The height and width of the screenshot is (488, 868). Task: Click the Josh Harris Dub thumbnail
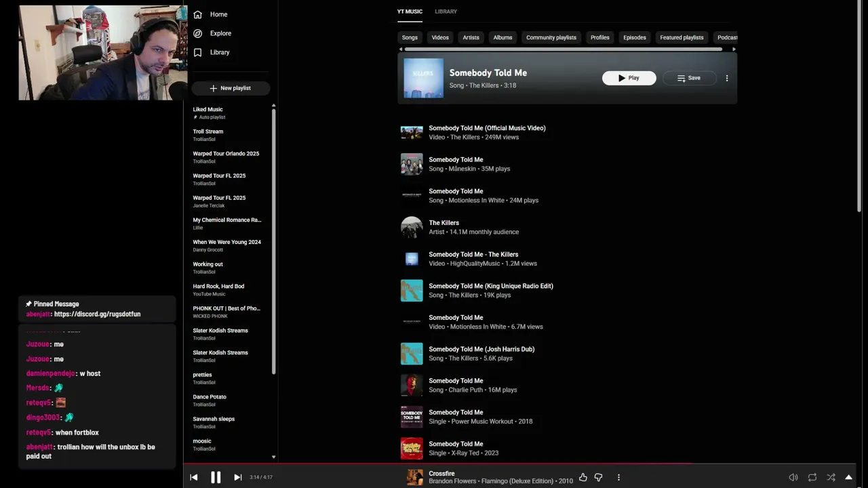(412, 354)
